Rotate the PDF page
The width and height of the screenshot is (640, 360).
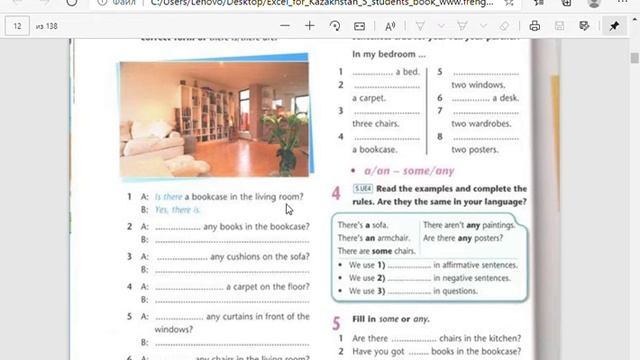[x=335, y=26]
